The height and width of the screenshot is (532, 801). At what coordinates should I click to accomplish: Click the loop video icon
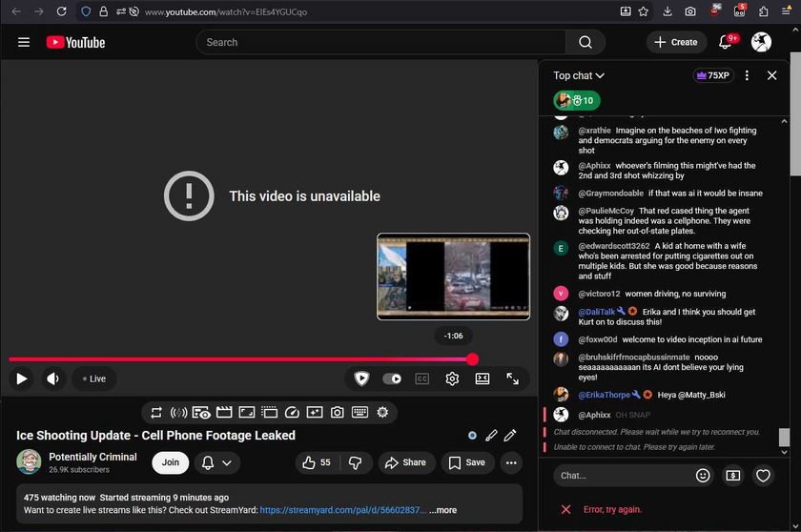click(156, 413)
